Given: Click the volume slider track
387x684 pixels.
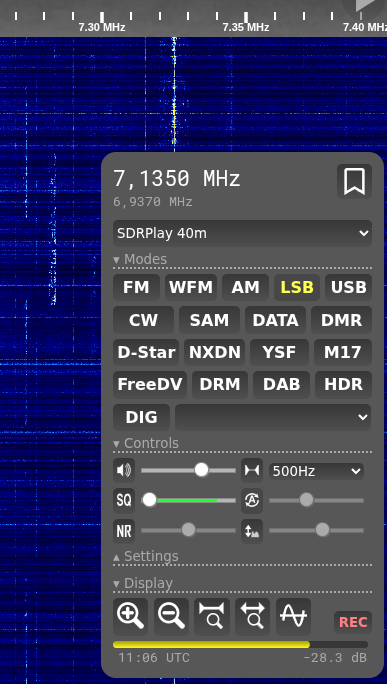Looking at the screenshot, I should (x=188, y=470).
